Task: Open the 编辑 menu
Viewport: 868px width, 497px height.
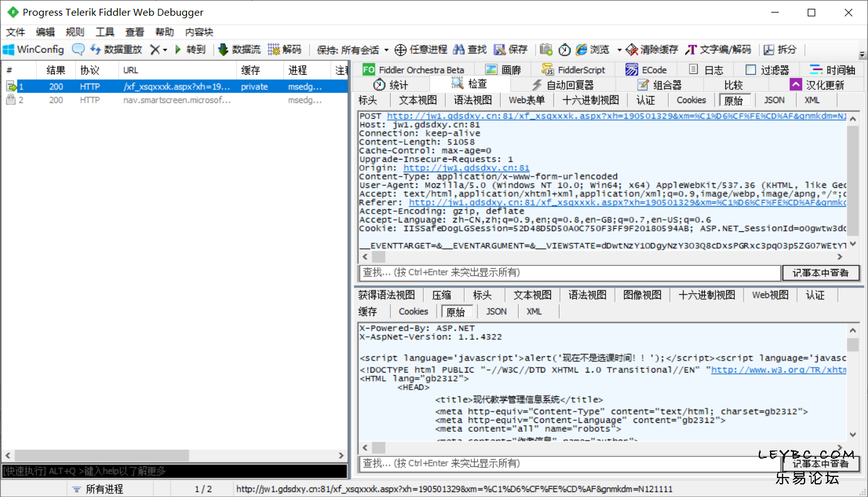Action: [x=45, y=32]
